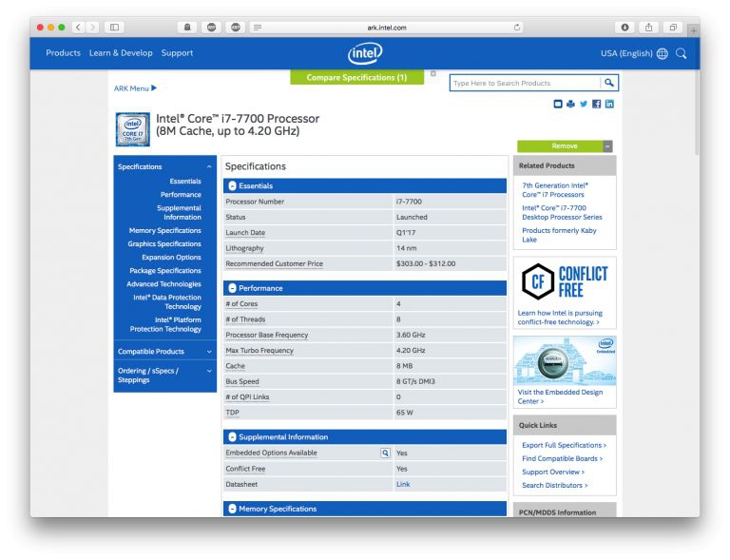Click the Safari address bar
The width and height of the screenshot is (730, 560).
(x=387, y=28)
